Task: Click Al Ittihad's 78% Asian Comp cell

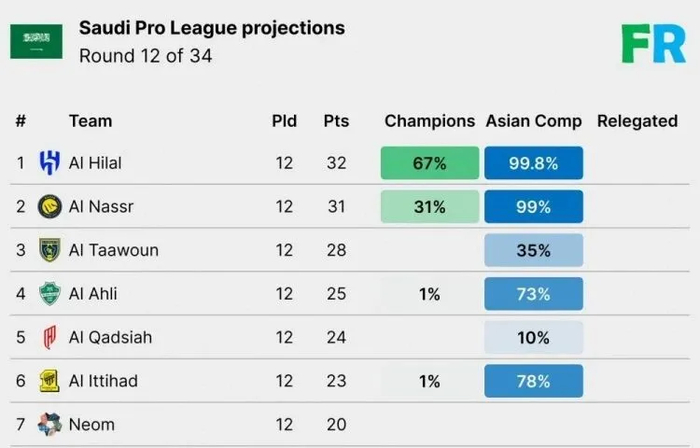Action: pyautogui.click(x=533, y=381)
